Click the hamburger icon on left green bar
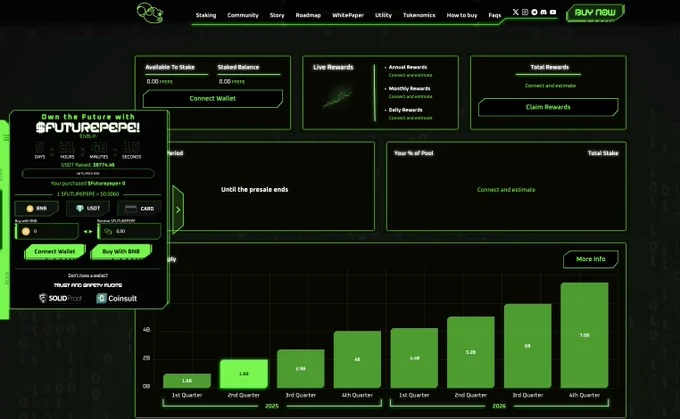Viewport: 680px width, 419px height. (6, 138)
